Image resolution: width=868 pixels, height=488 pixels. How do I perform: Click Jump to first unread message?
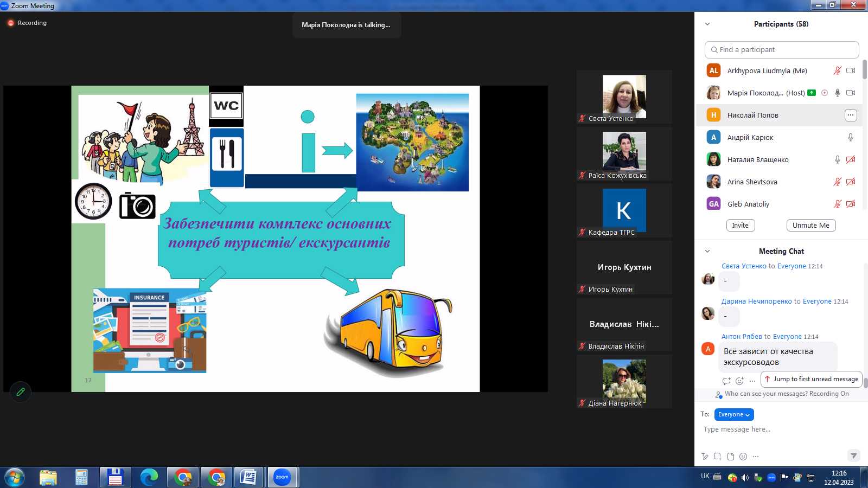(x=811, y=379)
